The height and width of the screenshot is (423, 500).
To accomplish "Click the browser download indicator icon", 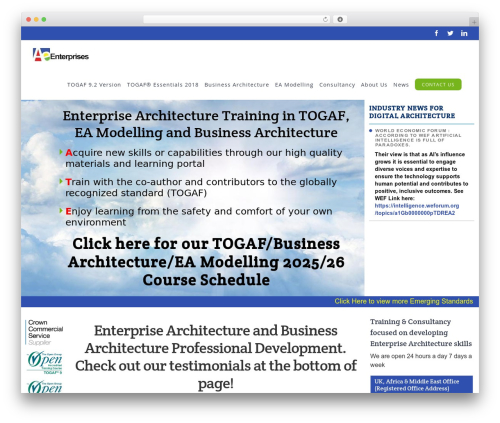I will coord(340,19).
